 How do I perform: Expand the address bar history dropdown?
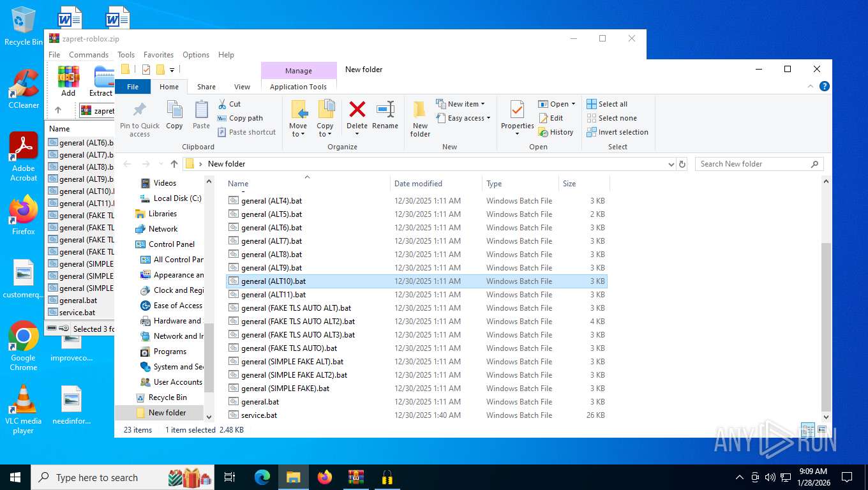[x=671, y=164]
